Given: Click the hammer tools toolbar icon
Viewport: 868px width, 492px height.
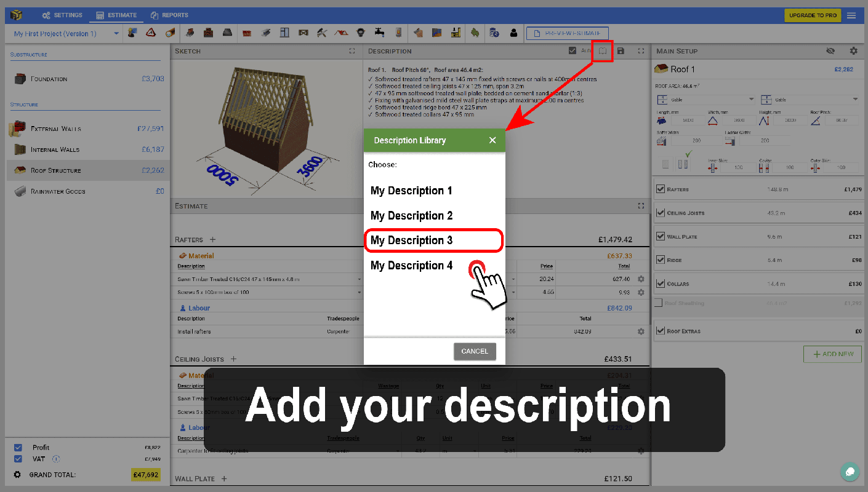Looking at the screenshot, I should coord(321,33).
